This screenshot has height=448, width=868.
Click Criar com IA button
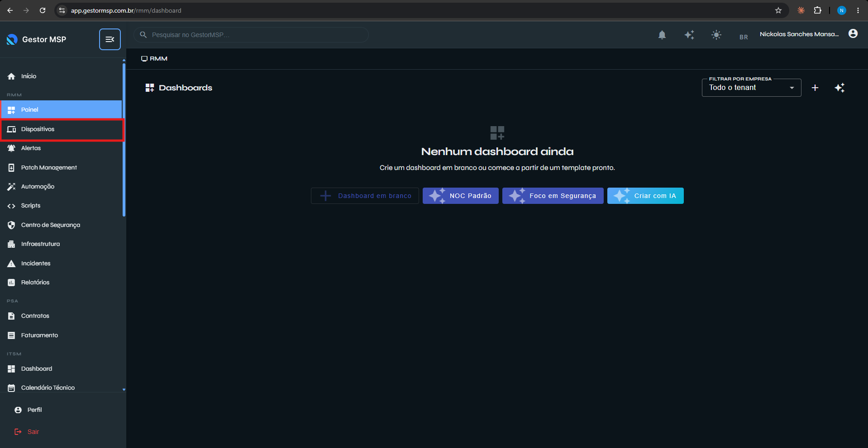tap(645, 196)
